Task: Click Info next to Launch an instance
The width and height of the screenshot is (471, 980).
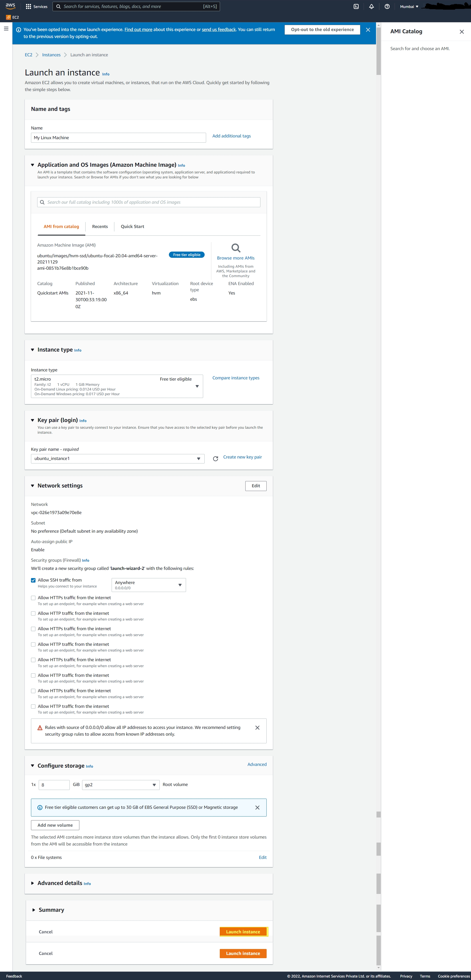Action: (x=106, y=74)
